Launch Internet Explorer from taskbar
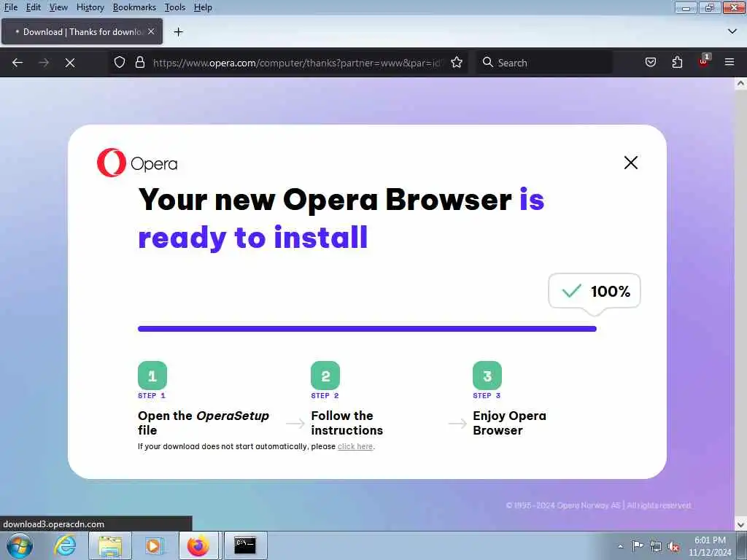The width and height of the screenshot is (747, 560). click(65, 545)
